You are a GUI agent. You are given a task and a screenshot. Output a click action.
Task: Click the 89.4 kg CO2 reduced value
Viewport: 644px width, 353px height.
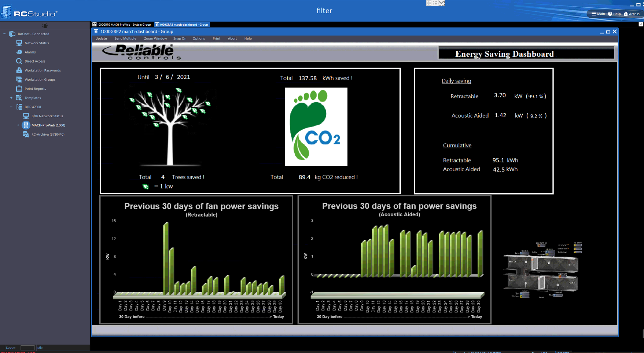pos(304,177)
